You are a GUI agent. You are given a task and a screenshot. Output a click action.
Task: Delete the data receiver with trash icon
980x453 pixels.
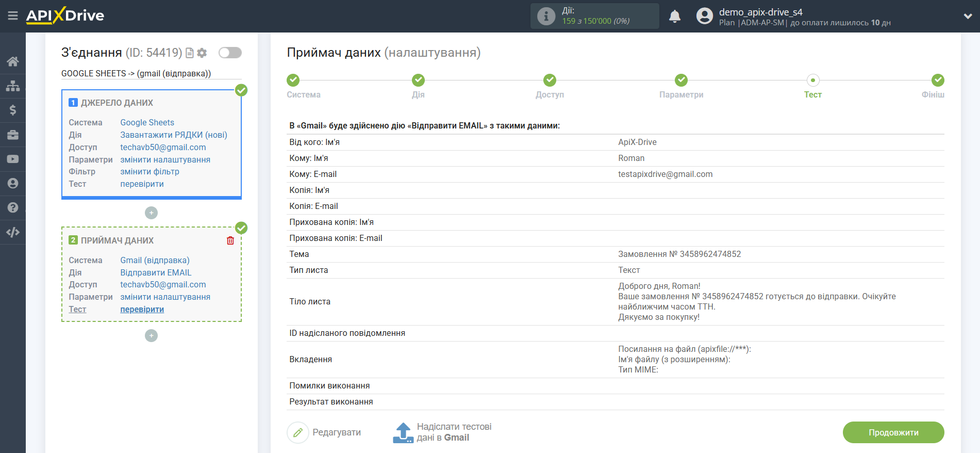(230, 240)
